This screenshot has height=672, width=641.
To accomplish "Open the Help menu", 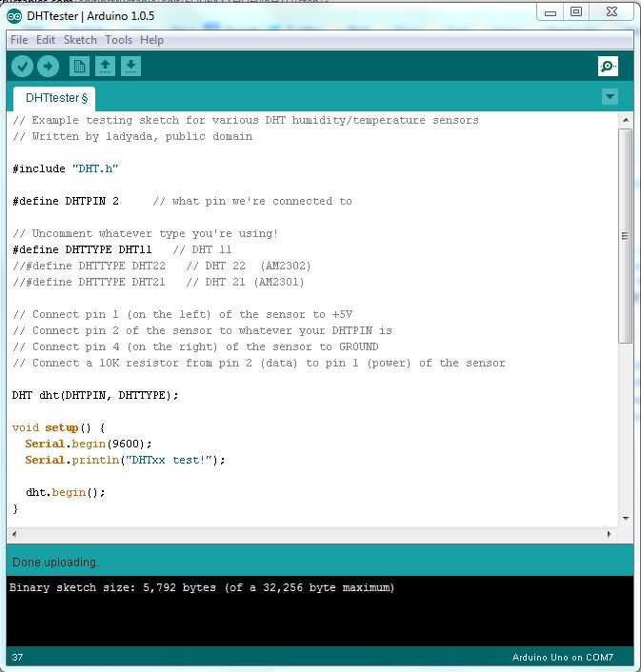I will coord(151,40).
